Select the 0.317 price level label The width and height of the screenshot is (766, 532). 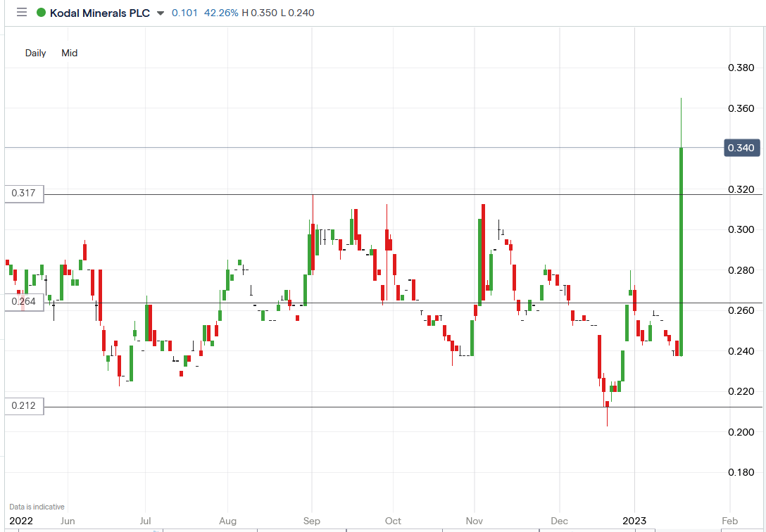23,194
